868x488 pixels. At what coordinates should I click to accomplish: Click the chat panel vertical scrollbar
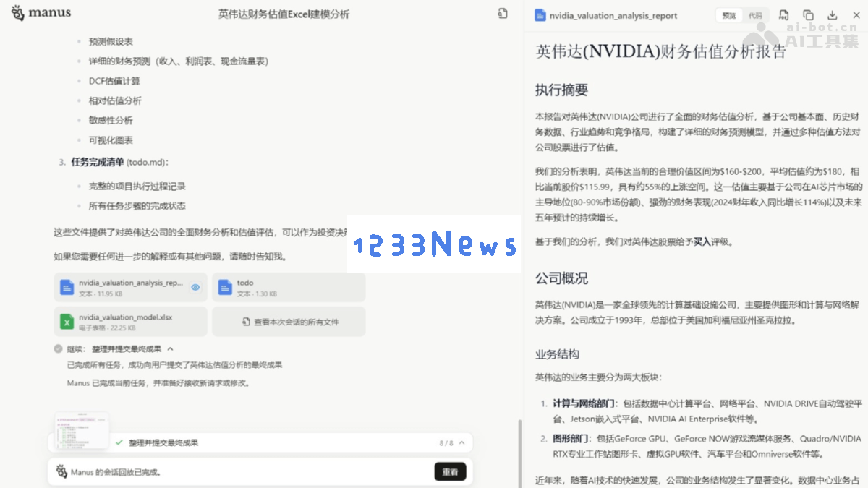coord(519,454)
